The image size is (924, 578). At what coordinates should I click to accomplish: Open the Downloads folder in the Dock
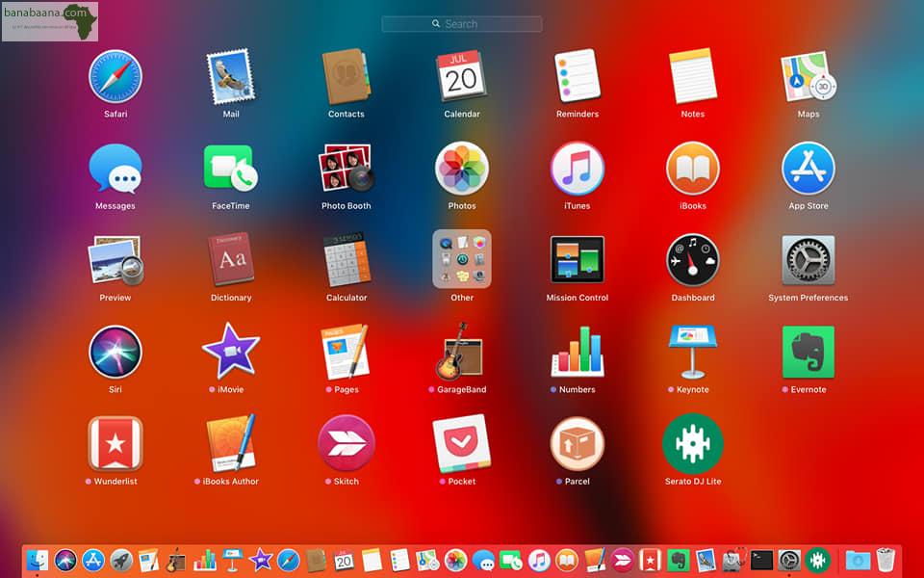click(x=858, y=560)
